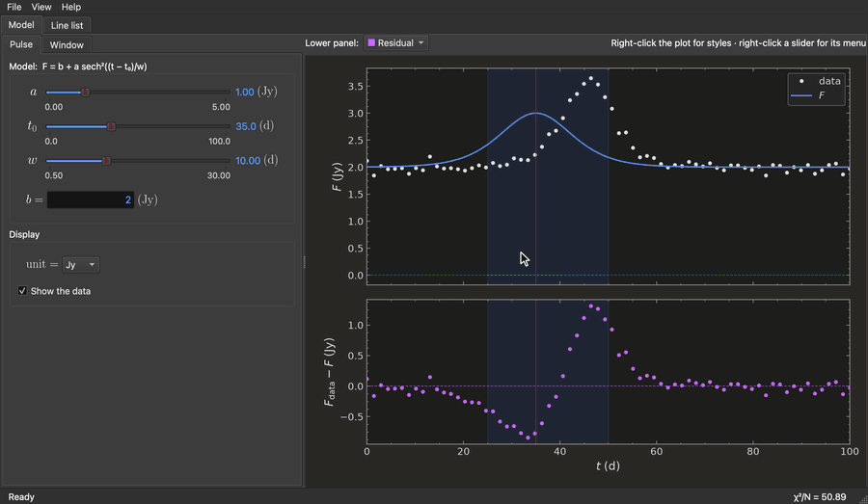Open the Help menu
The height and width of the screenshot is (504, 868).
[x=70, y=7]
